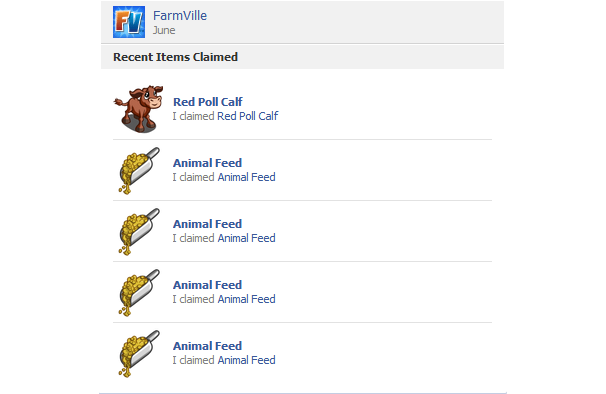Open the second Animal Feed bold heading
Viewport: 606px width, 394px height.
tap(207, 224)
